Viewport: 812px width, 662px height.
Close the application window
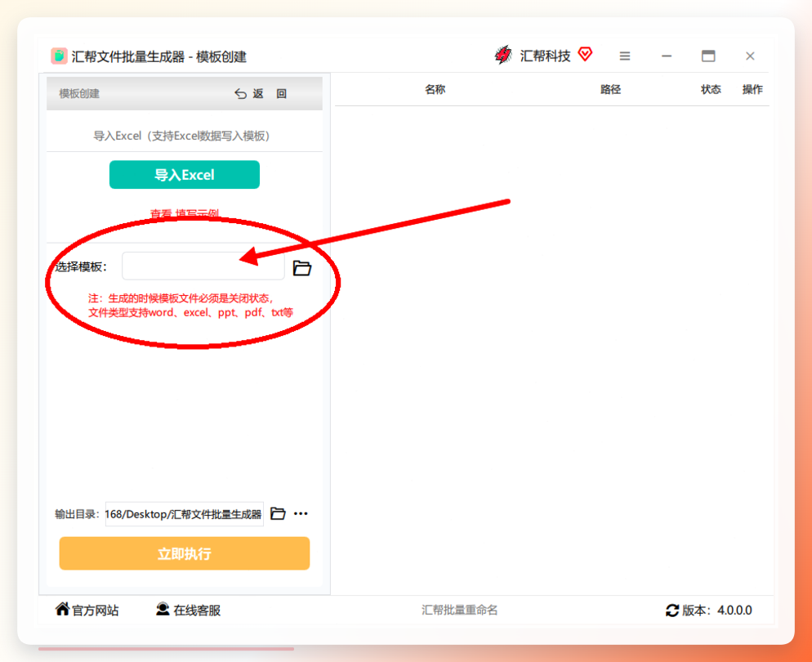tap(750, 56)
